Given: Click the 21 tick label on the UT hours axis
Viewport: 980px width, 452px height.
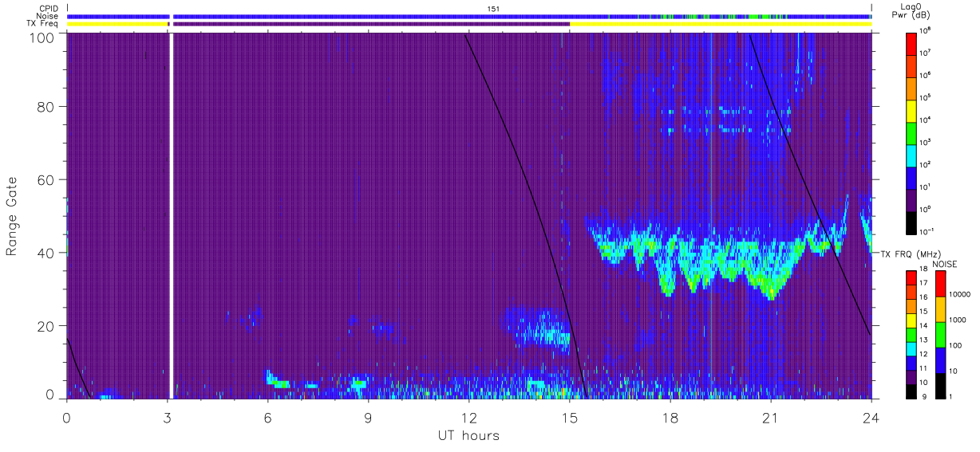Looking at the screenshot, I should click(770, 418).
